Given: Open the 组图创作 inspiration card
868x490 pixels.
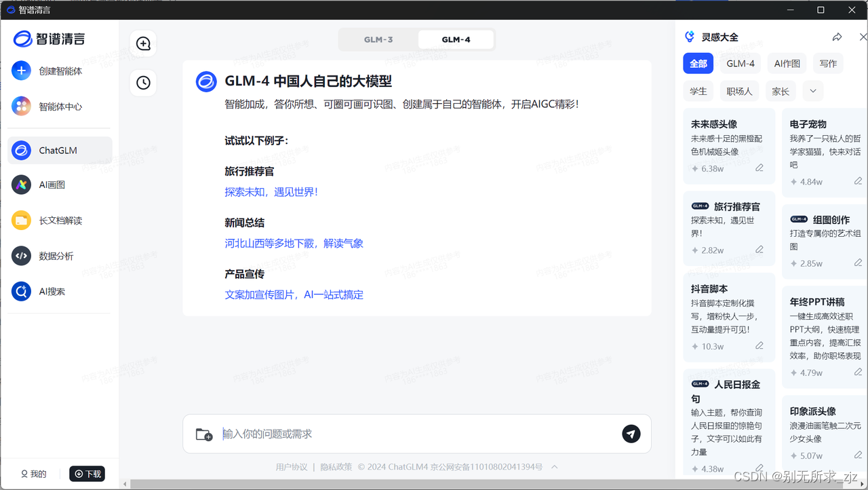Looking at the screenshot, I should click(825, 241).
